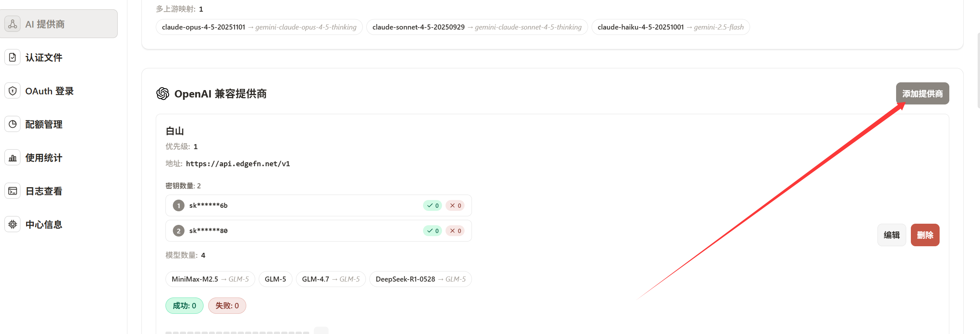Screen dimensions: 980x334
Task: Click the OAuth 登录 shield icon
Action: (x=12, y=91)
